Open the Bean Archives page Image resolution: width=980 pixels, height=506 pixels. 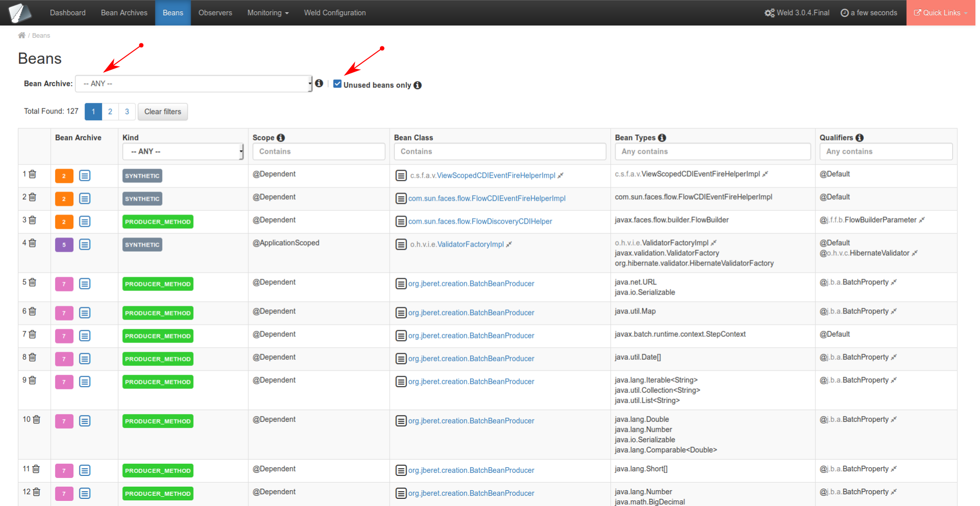(124, 13)
